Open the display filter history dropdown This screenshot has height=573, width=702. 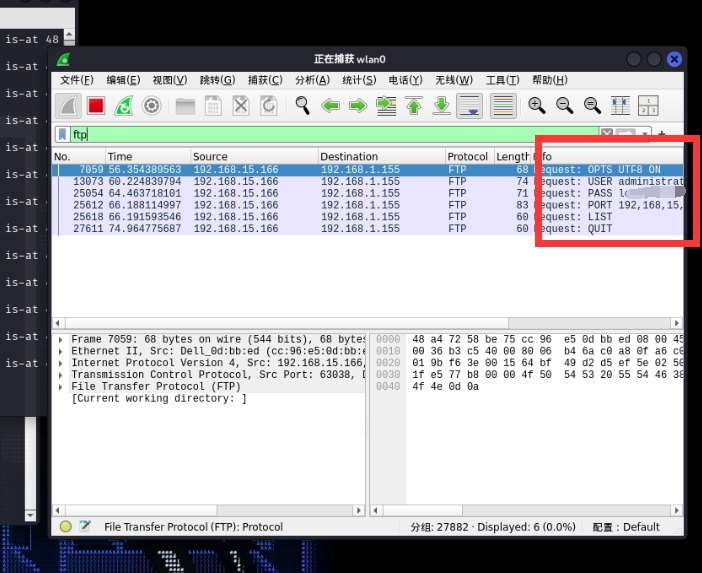click(x=646, y=134)
